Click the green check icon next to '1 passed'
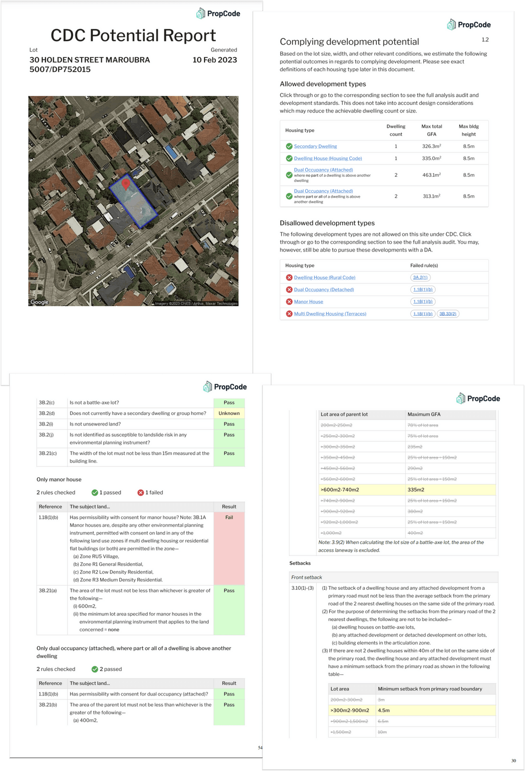The width and height of the screenshot is (532, 771). (95, 493)
